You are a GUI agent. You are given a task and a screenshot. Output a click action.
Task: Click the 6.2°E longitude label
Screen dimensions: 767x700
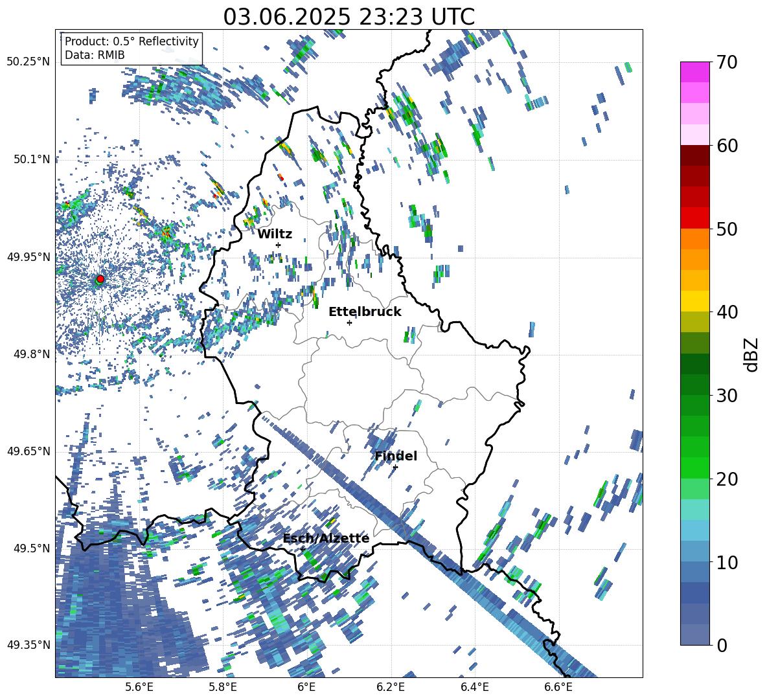pos(391,687)
